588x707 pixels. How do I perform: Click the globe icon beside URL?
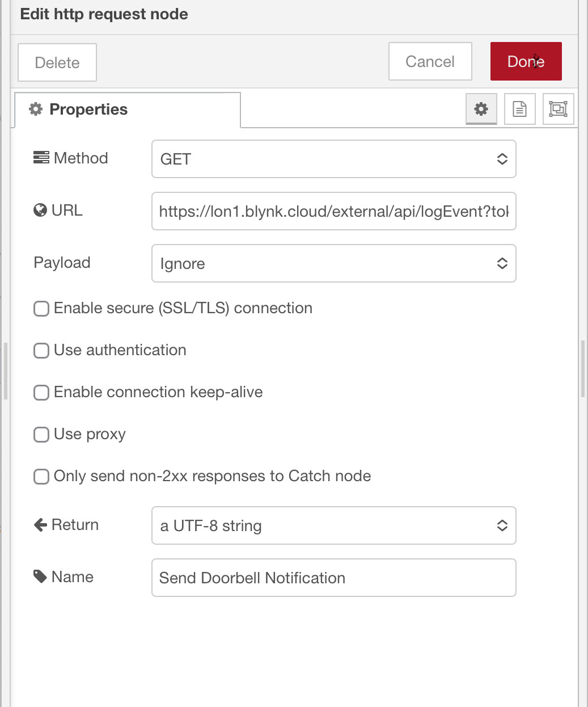point(40,211)
